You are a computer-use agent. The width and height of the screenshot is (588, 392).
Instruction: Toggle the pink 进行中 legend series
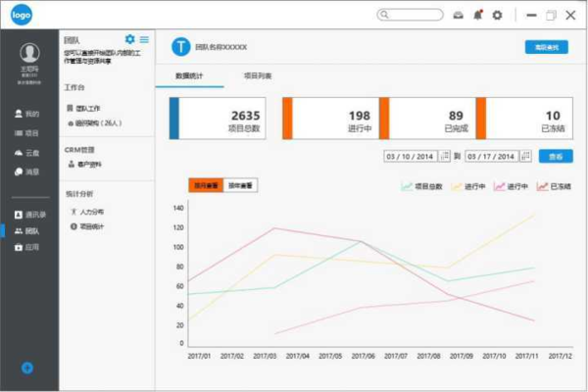[511, 186]
